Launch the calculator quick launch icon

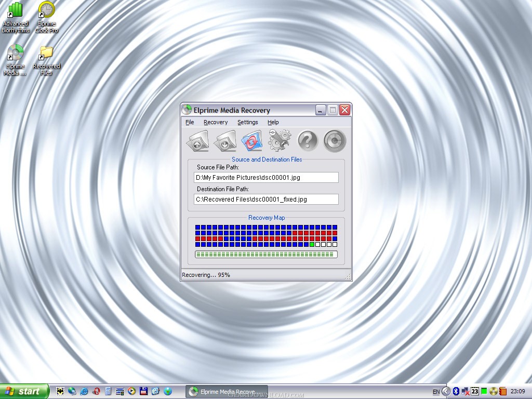coord(108,391)
